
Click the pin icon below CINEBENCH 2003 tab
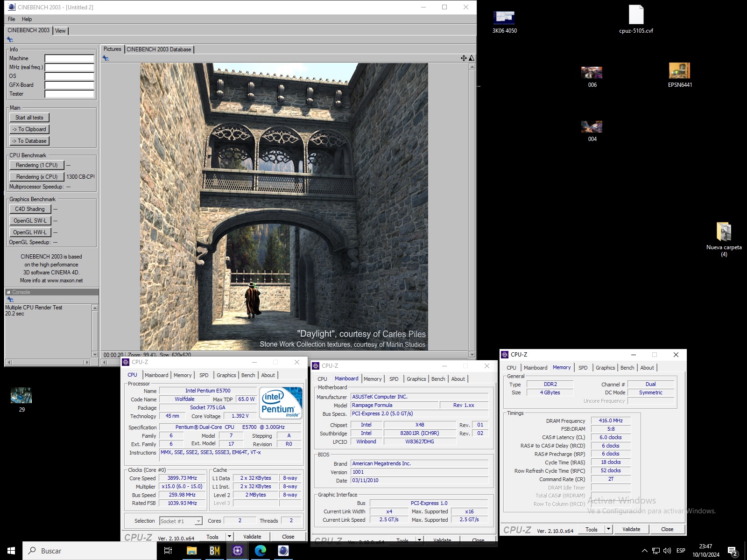tap(10, 40)
